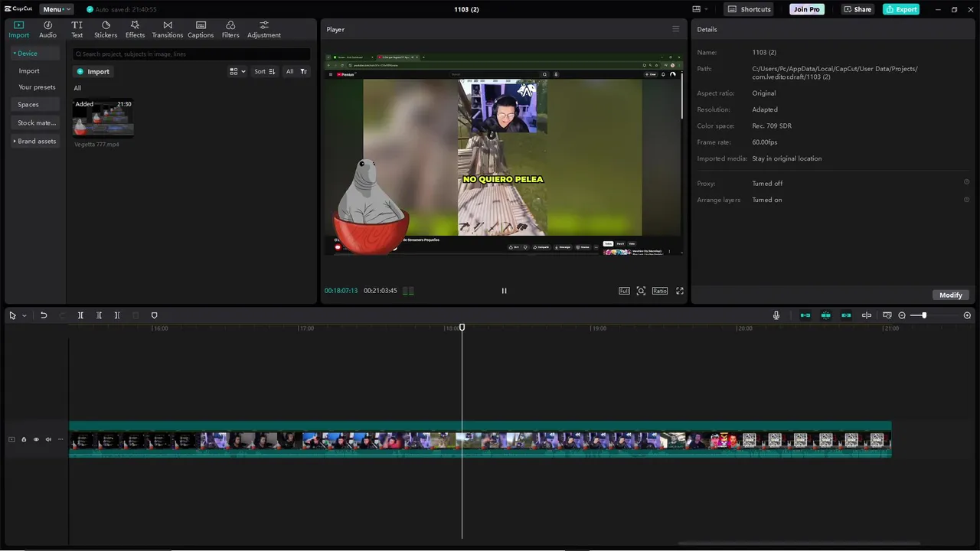980x551 pixels.
Task: Zoom in the timeline
Action: pyautogui.click(x=967, y=315)
